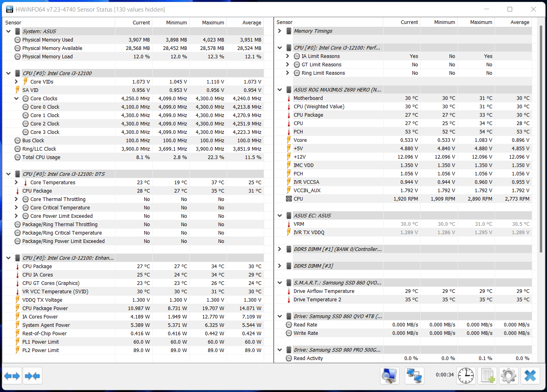The image size is (547, 392).
Task: Select the Vcore voltage row
Action: (x=300, y=140)
